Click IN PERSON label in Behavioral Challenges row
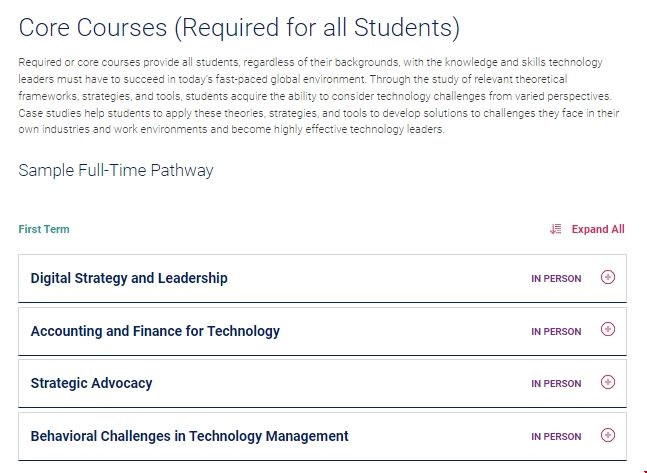The image size is (647, 473). coord(556,436)
